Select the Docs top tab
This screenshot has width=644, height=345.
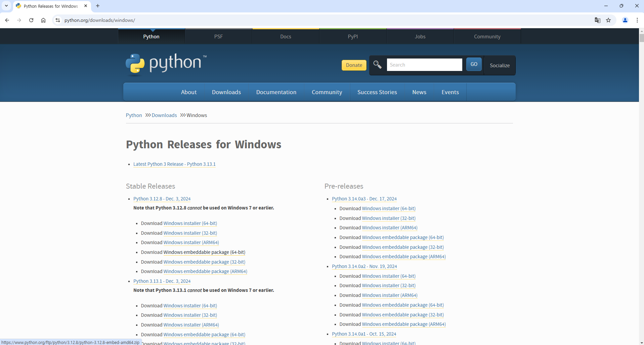tap(286, 36)
